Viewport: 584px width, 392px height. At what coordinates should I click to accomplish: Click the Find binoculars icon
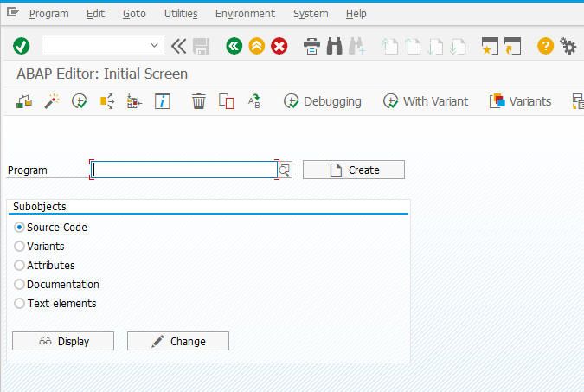point(334,46)
